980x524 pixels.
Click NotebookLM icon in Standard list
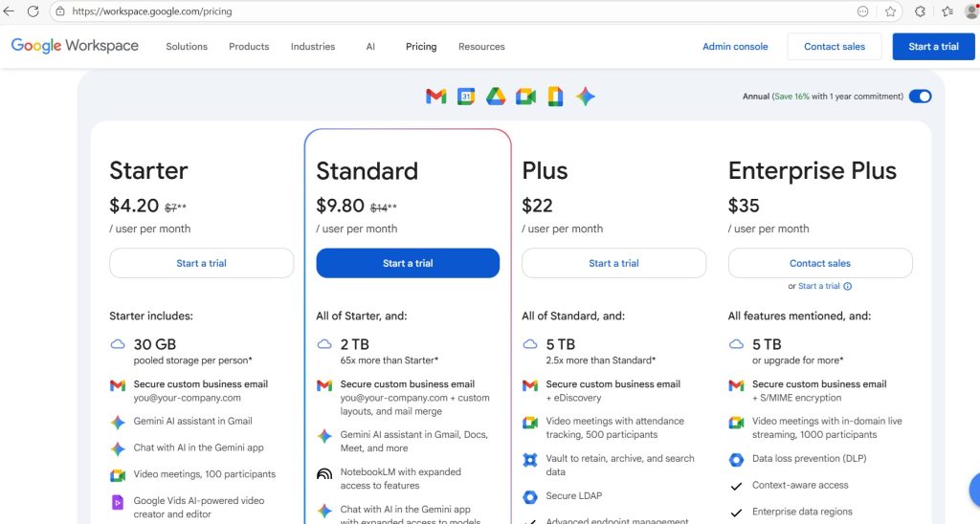324,474
